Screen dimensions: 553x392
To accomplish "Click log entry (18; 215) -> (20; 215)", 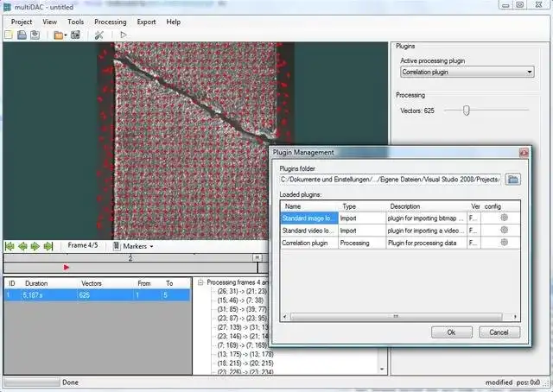I will [245, 364].
